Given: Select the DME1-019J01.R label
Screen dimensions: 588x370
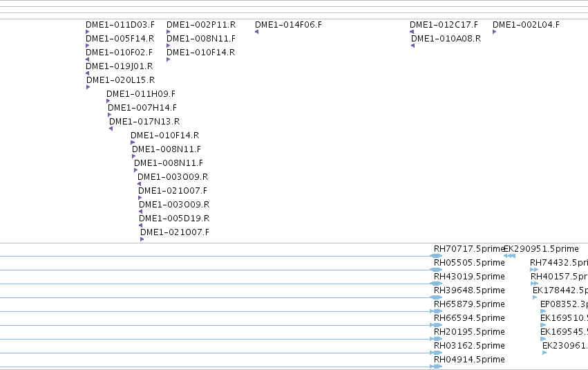Looking at the screenshot, I should click(x=120, y=66).
